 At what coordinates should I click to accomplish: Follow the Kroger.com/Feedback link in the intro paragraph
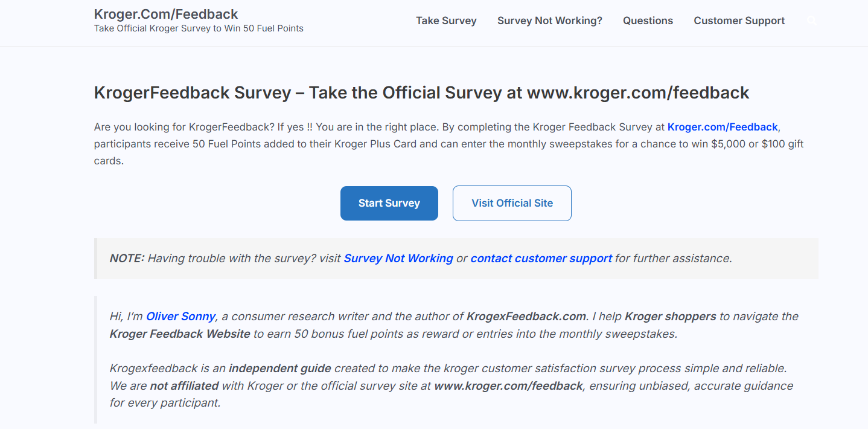point(722,127)
